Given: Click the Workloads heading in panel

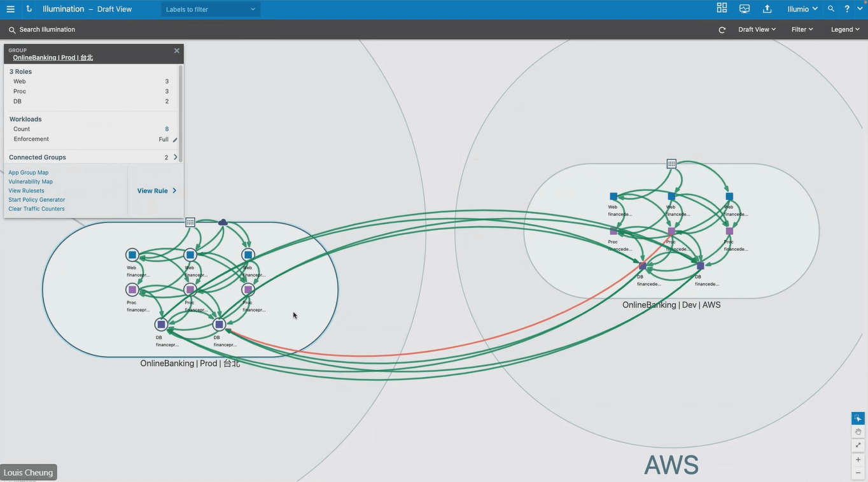Looking at the screenshot, I should tap(25, 119).
